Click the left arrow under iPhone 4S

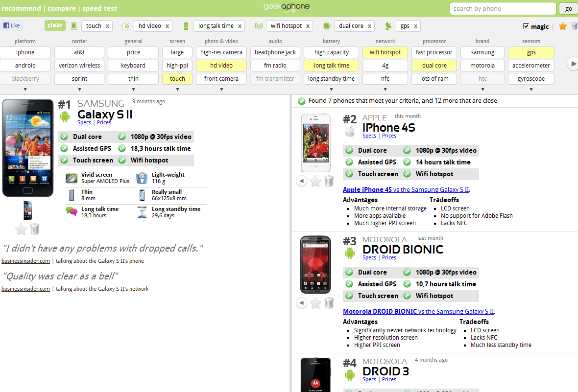click(x=302, y=181)
